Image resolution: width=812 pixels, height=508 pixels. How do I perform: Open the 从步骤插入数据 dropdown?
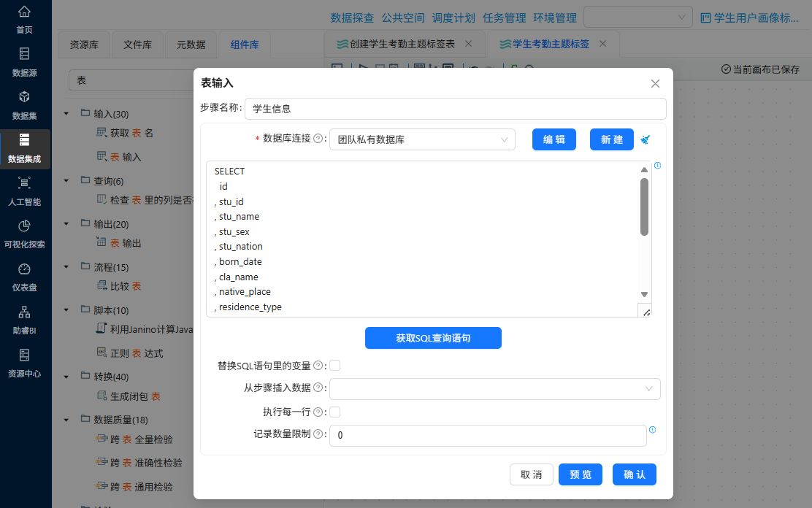click(x=494, y=389)
